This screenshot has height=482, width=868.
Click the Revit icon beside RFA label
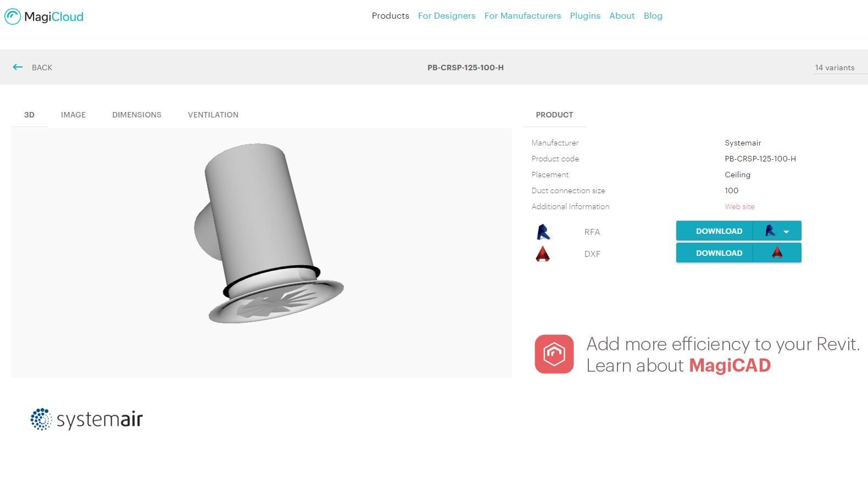[543, 232]
